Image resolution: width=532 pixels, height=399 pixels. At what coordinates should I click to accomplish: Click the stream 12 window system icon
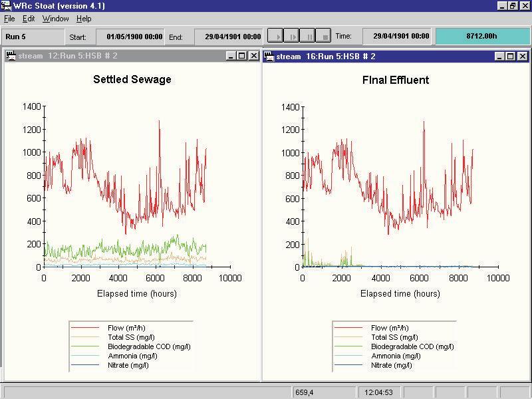[x=11, y=56]
